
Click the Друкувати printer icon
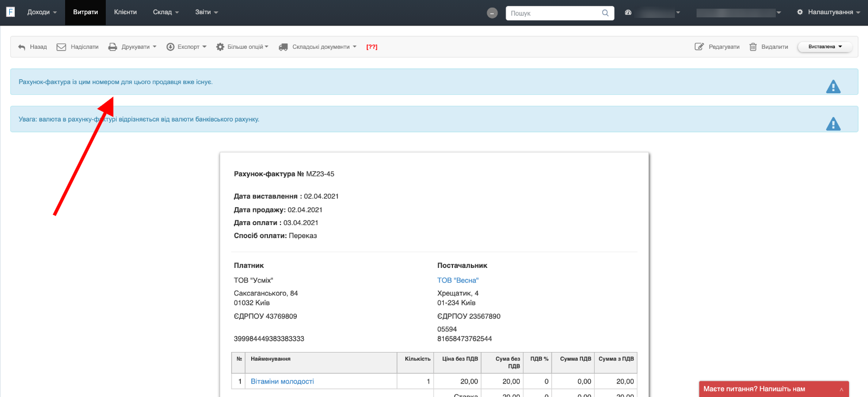(x=112, y=47)
